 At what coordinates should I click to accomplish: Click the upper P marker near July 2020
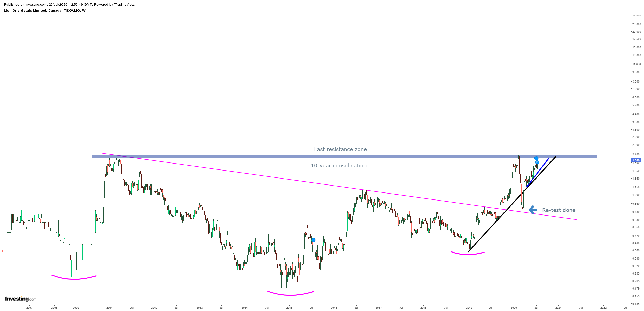(x=536, y=158)
